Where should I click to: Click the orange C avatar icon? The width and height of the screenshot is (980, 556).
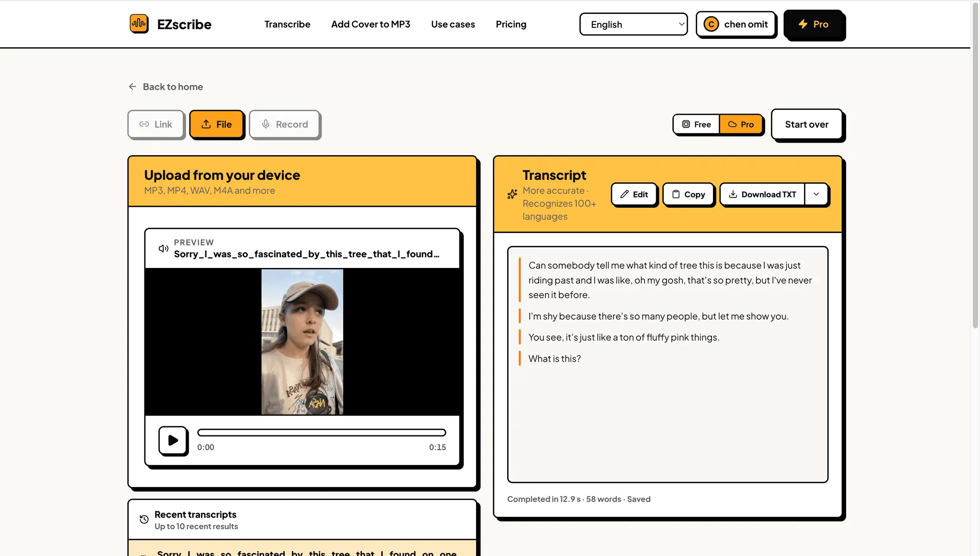tap(711, 24)
